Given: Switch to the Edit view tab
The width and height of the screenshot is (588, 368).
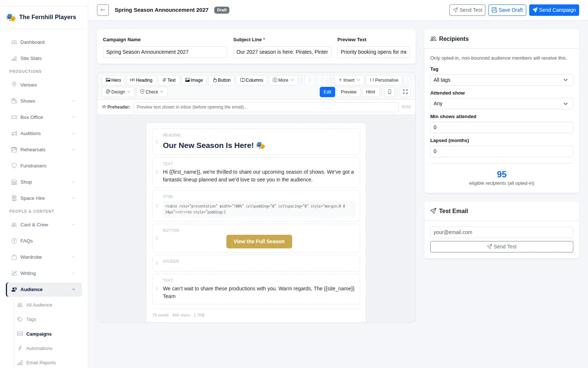Looking at the screenshot, I should tap(327, 92).
